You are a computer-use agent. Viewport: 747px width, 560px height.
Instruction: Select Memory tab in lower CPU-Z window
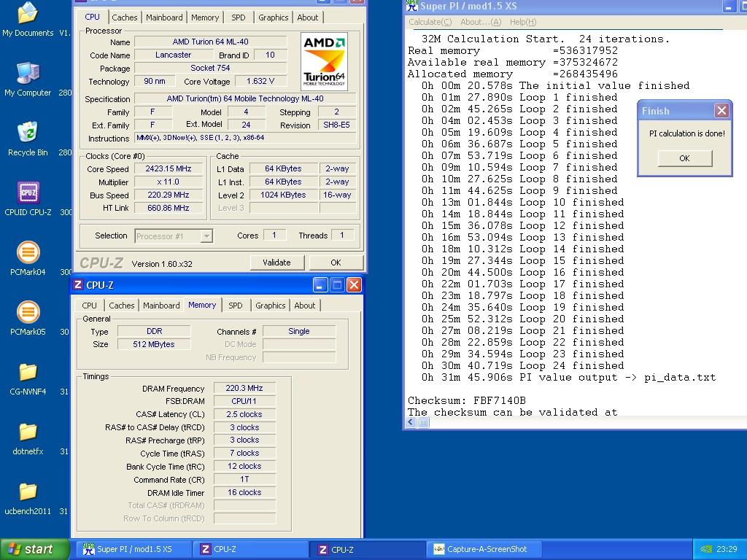point(202,305)
